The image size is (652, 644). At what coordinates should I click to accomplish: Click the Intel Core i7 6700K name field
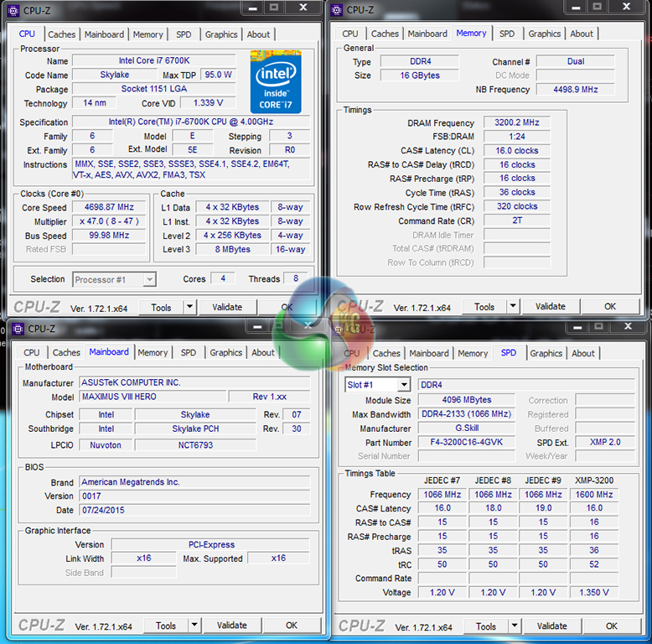point(154,60)
